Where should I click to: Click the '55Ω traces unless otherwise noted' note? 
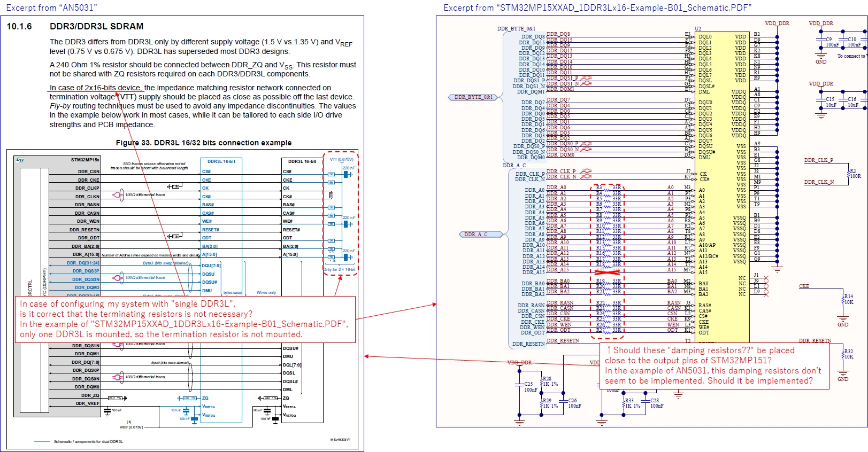point(154,164)
